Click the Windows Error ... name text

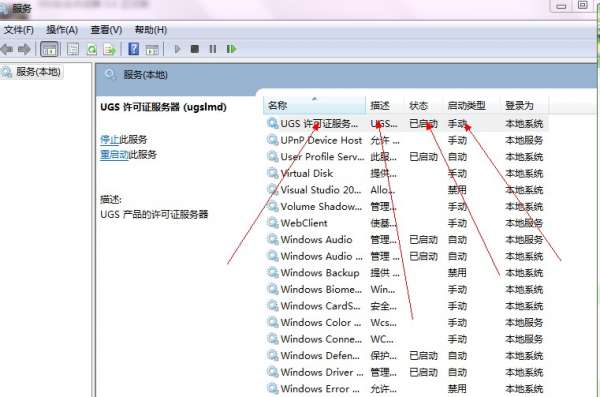320,388
